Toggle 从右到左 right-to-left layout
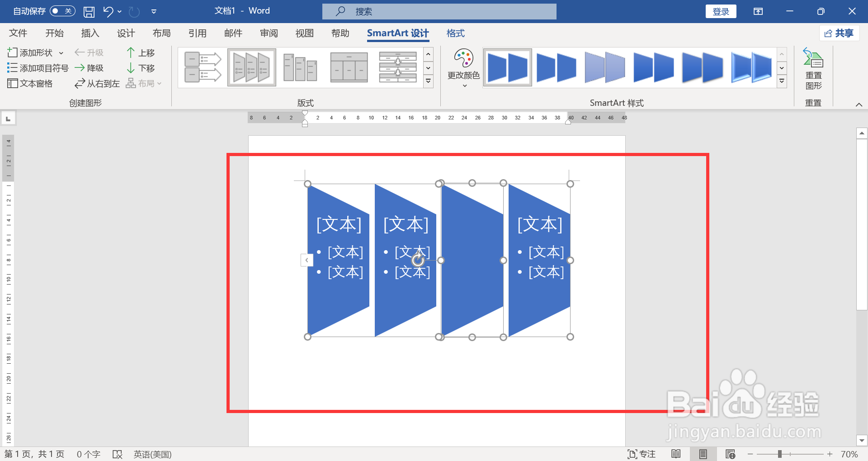This screenshot has width=868, height=461. 97,83
